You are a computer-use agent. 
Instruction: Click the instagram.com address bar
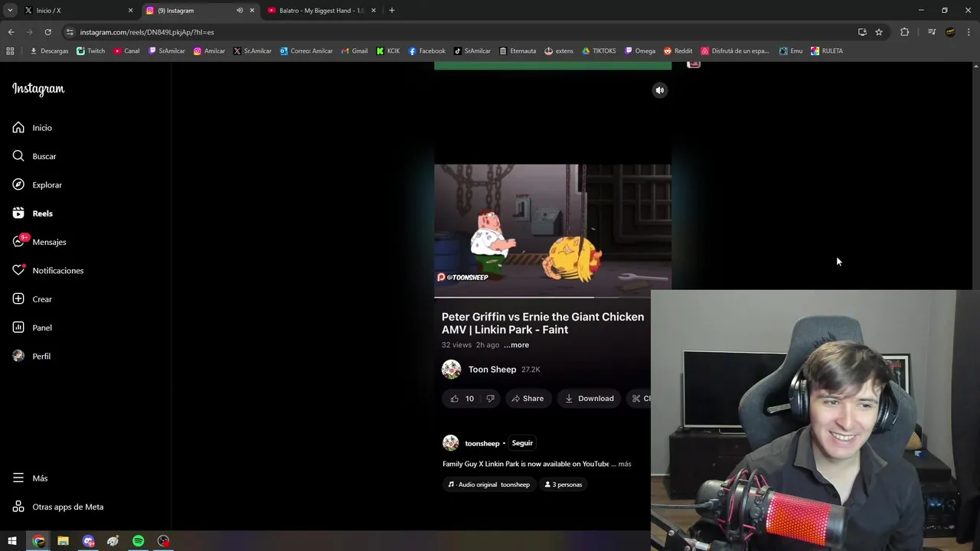click(x=459, y=32)
